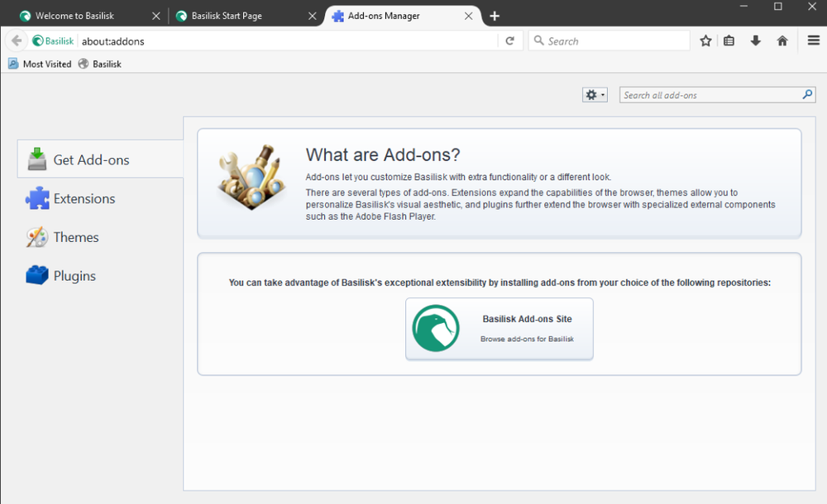Minimize the browser window

[743, 7]
